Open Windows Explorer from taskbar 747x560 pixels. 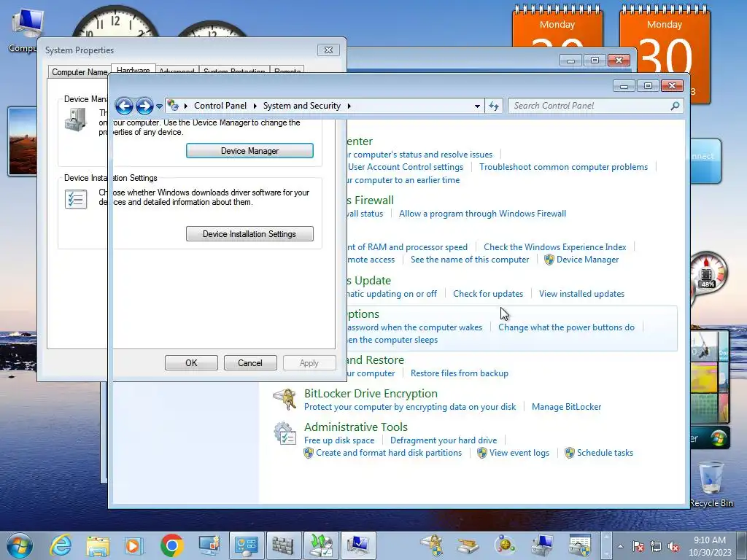[x=98, y=545]
